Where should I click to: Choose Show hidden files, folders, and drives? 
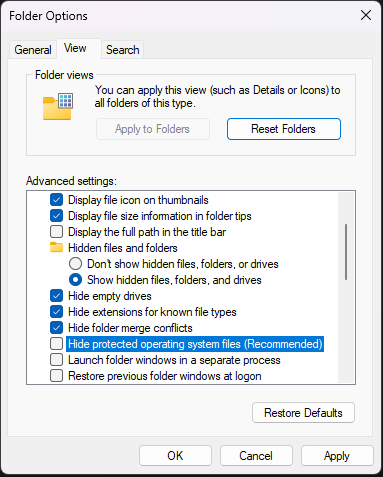75,280
